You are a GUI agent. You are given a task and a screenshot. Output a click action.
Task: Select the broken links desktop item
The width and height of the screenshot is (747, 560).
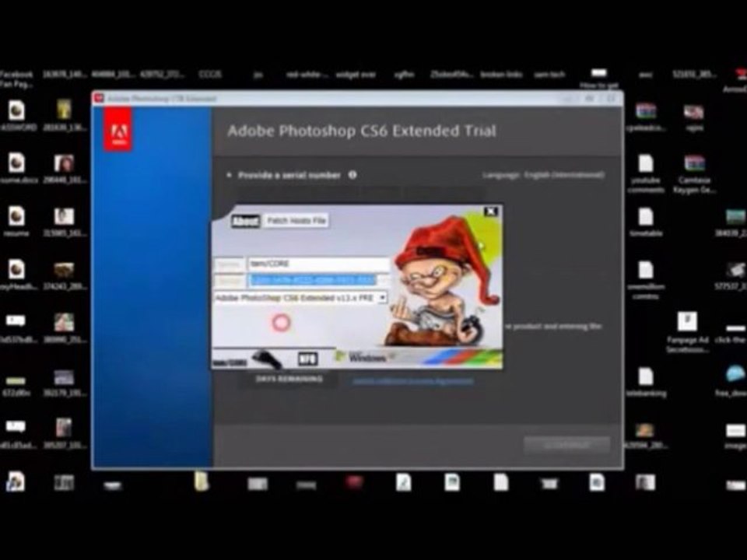point(501,75)
